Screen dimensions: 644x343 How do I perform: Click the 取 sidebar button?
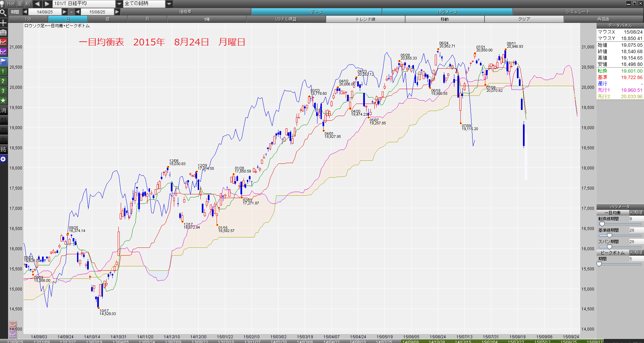click(3, 130)
